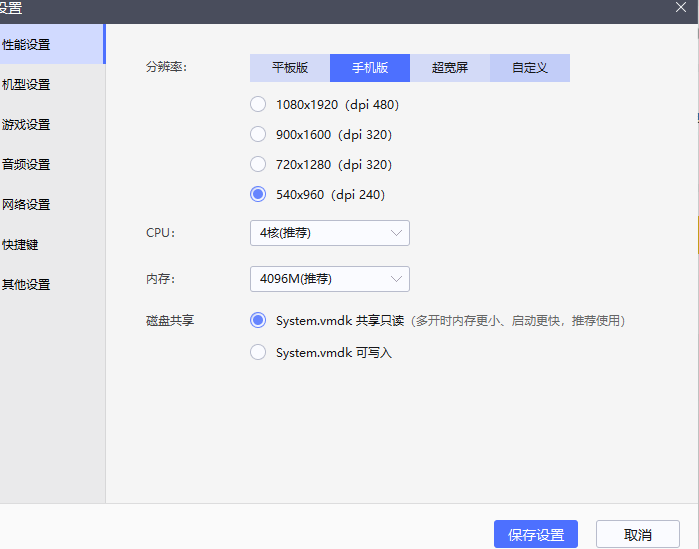Go to 音频设置 in sidebar
The height and width of the screenshot is (549, 699).
pyautogui.click(x=28, y=165)
